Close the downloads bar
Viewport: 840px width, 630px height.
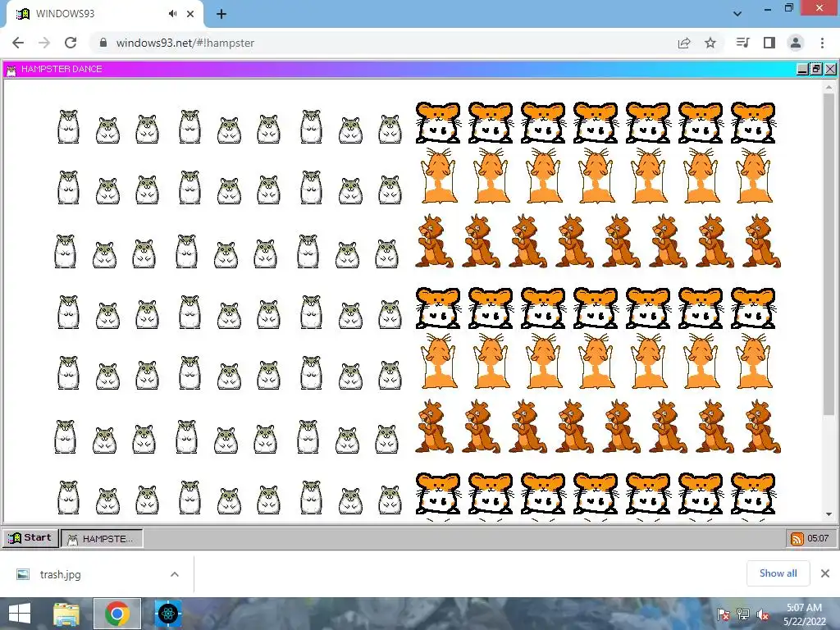point(825,573)
